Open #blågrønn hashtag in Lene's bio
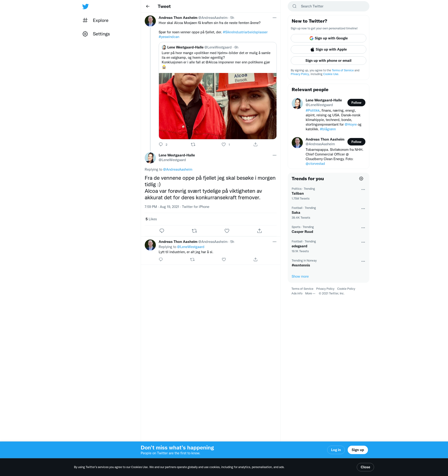 [328, 129]
